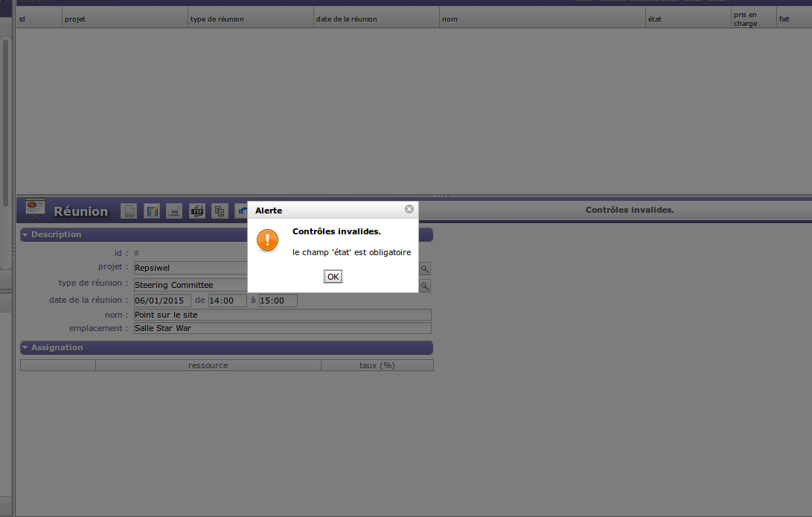
Task: Click the date field 06/01/2015
Action: pos(162,301)
